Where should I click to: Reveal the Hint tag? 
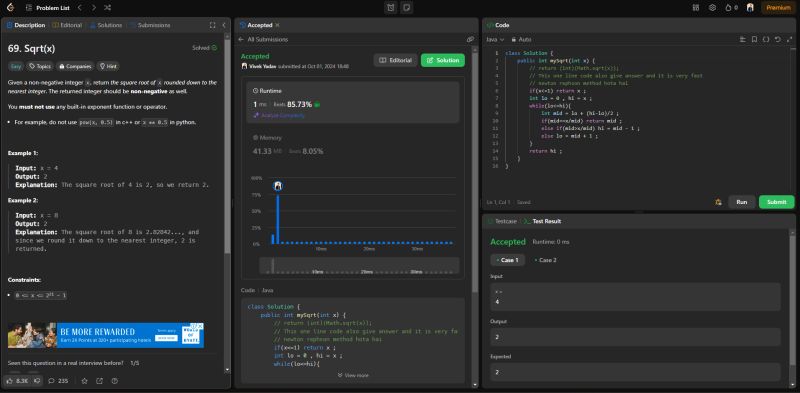[108, 66]
